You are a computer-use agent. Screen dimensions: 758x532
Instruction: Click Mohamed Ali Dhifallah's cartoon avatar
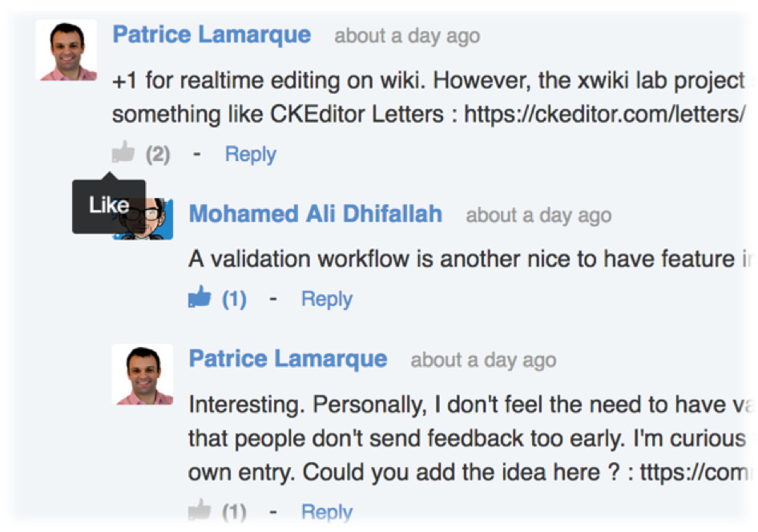pos(143,219)
